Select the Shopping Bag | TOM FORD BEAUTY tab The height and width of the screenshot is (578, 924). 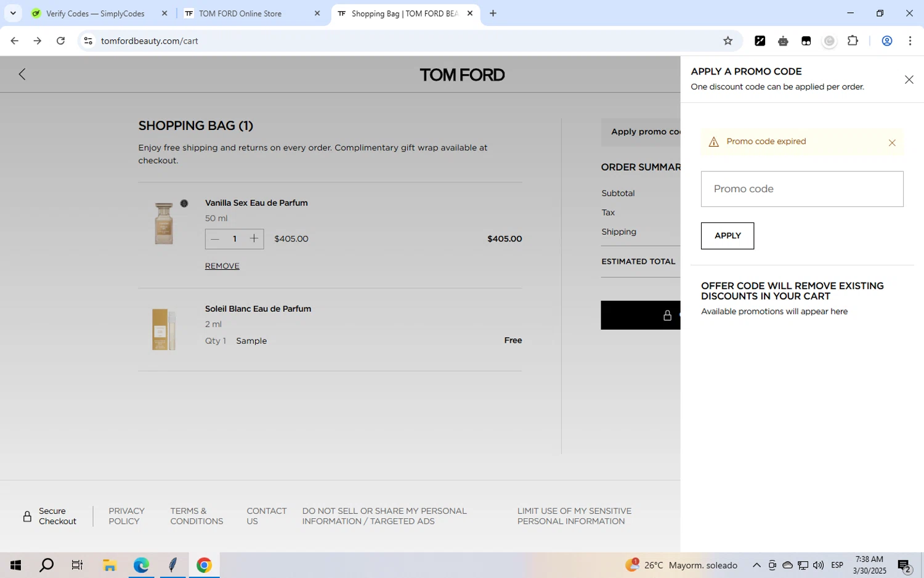pyautogui.click(x=405, y=14)
